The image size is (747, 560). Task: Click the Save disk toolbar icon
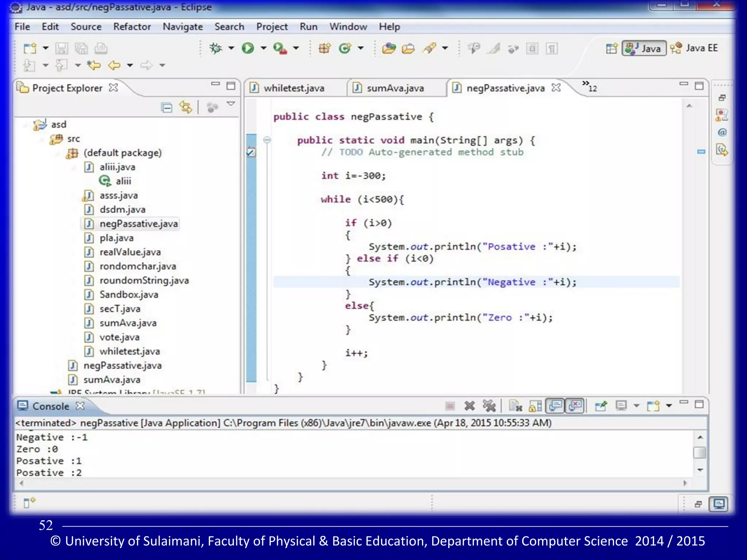click(x=62, y=48)
